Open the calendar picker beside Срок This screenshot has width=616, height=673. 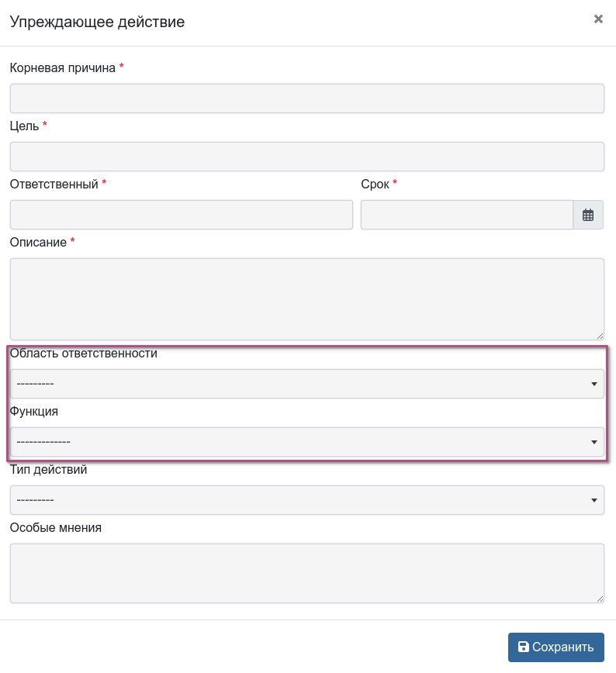pos(588,215)
